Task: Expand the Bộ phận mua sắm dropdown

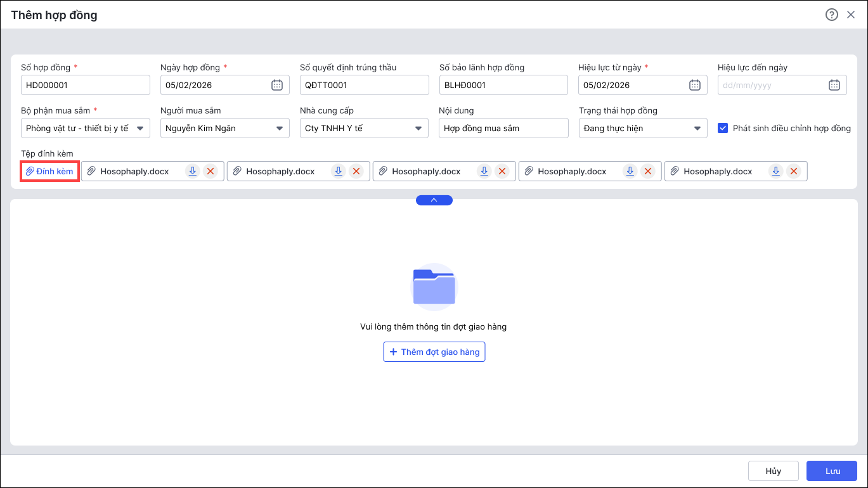Action: click(x=140, y=128)
